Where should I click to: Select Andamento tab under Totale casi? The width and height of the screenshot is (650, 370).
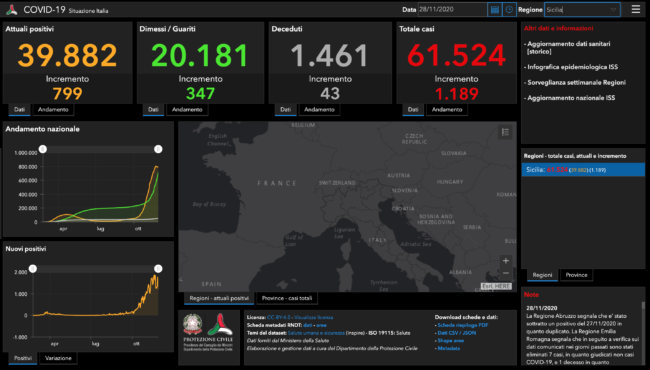(x=447, y=110)
